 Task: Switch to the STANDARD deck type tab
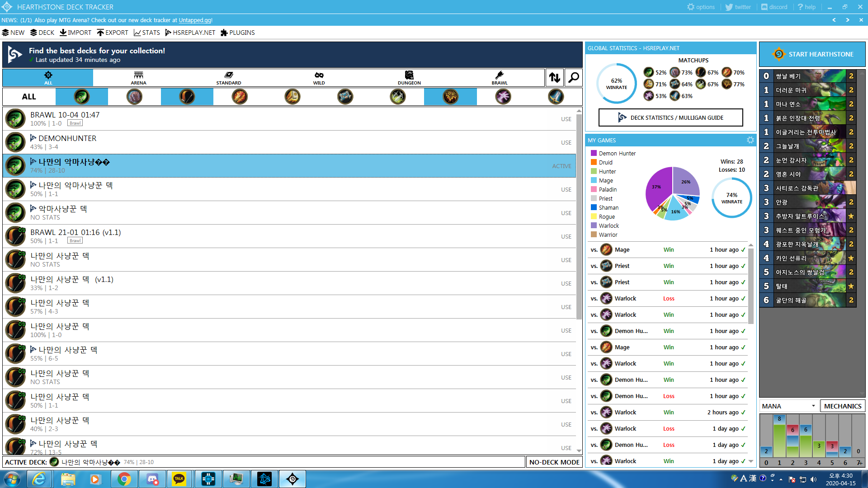click(x=229, y=78)
